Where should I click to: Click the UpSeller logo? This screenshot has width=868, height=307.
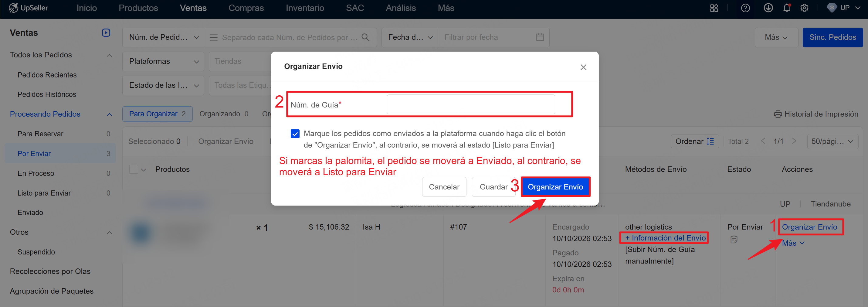pos(28,8)
